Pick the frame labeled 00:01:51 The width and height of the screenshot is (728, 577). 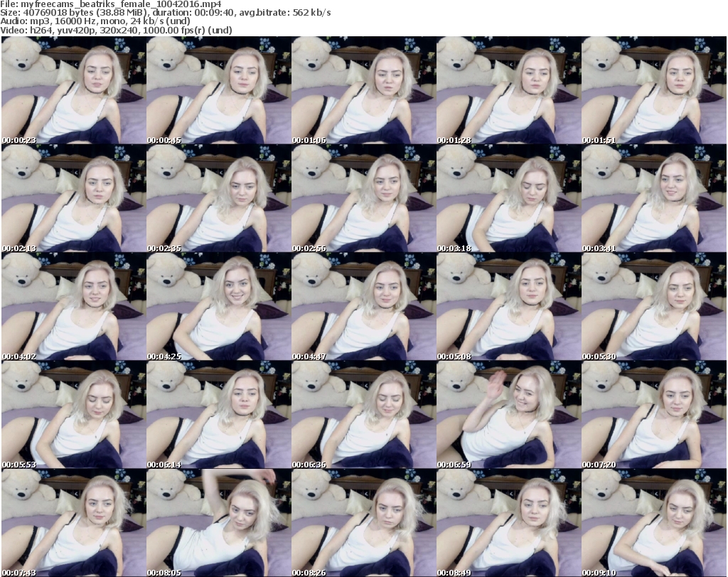(x=653, y=90)
